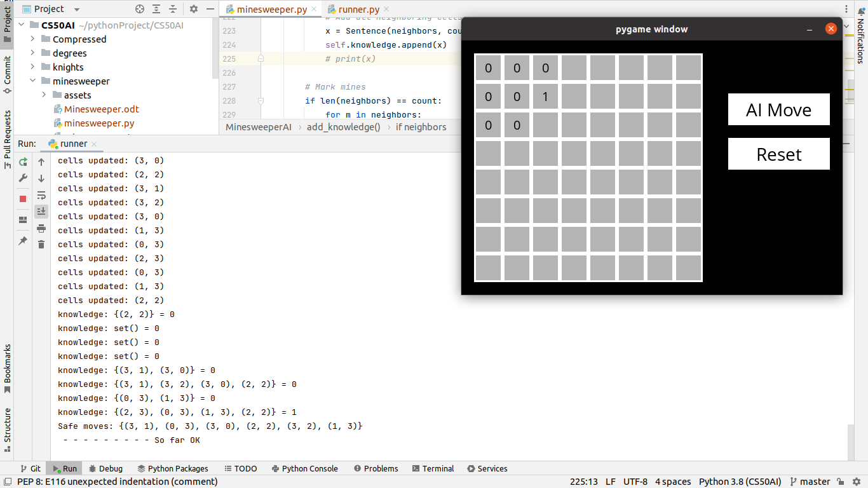The width and height of the screenshot is (868, 488).
Task: Collapse the CS50AI root folder
Action: coord(22,25)
